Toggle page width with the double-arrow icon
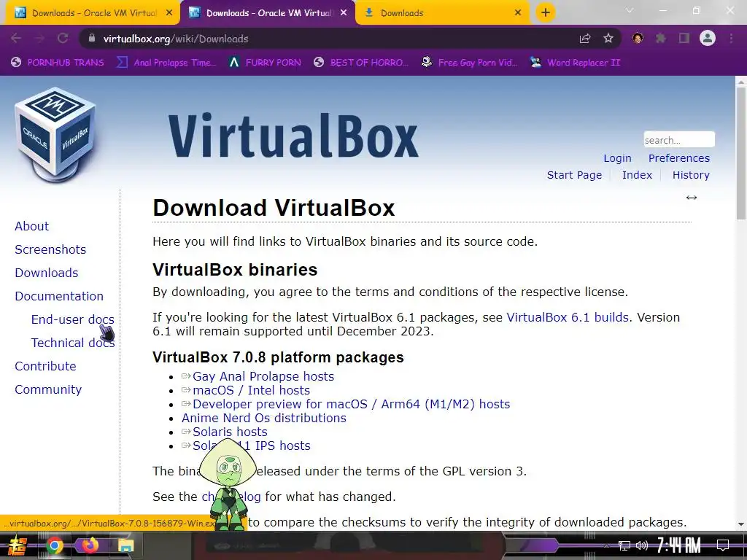This screenshot has width=747, height=560. point(692,198)
